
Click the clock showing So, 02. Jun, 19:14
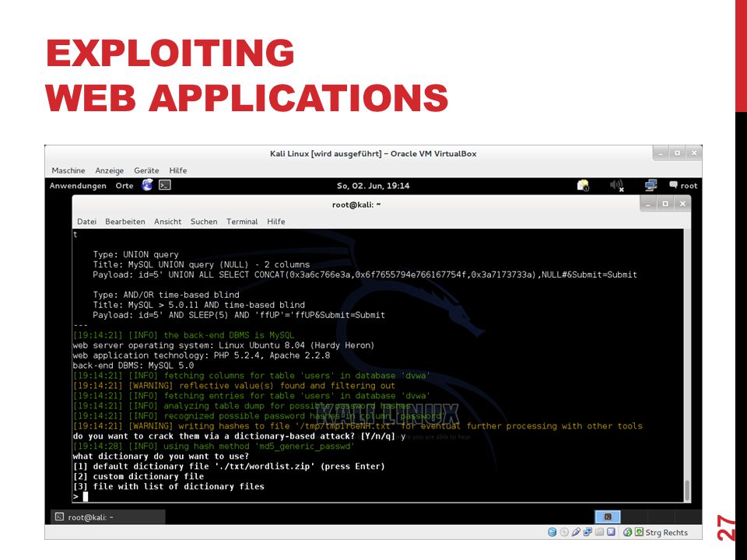[373, 186]
